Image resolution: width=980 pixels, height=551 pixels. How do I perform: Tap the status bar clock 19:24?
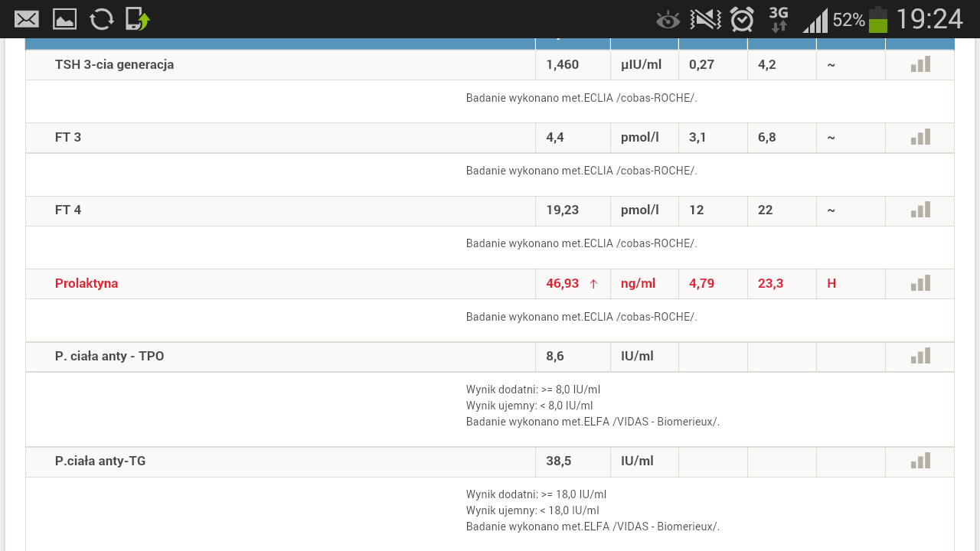tap(929, 19)
